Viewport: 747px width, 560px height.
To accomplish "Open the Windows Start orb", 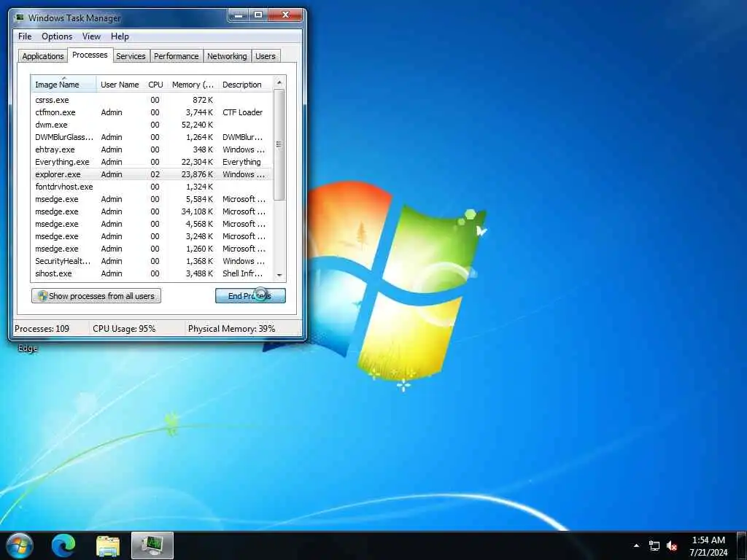I will click(x=20, y=545).
